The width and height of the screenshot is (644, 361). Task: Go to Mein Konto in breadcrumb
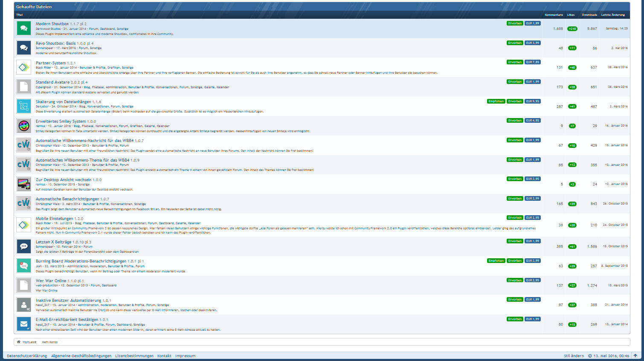point(50,342)
